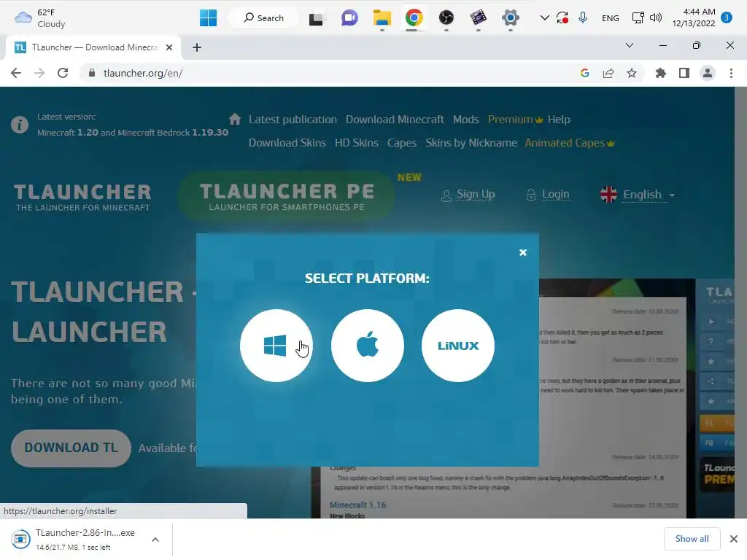Open Task View from the taskbar
The height and width of the screenshot is (560, 747).
(316, 18)
